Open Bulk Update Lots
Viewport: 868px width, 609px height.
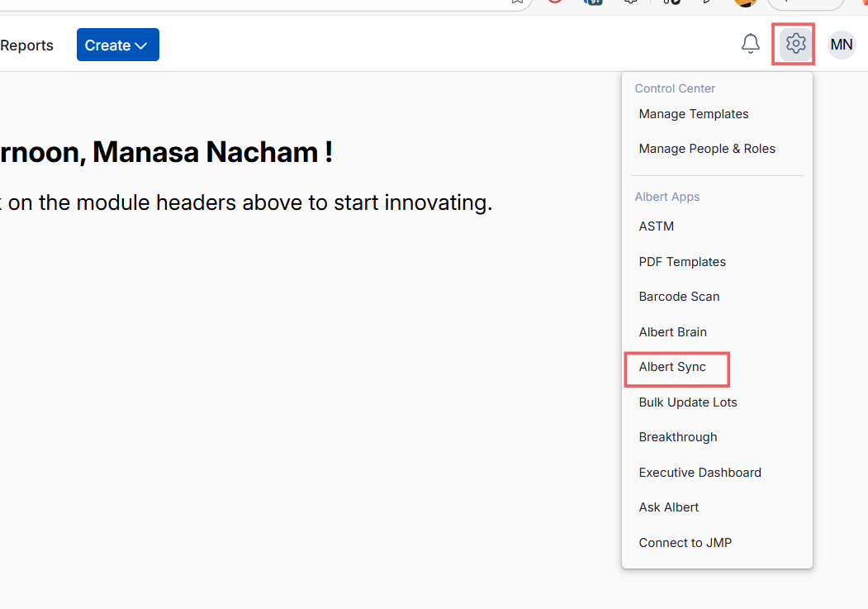click(x=688, y=402)
